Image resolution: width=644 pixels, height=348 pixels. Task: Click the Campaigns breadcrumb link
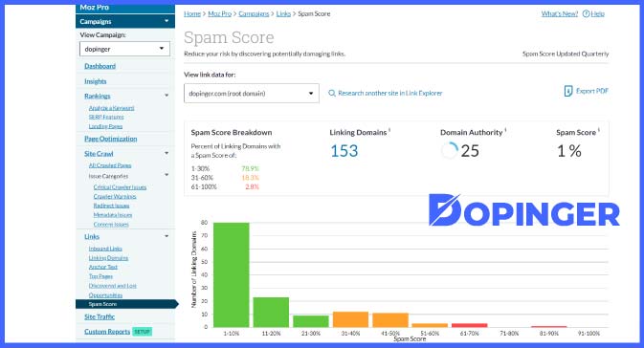coord(254,13)
